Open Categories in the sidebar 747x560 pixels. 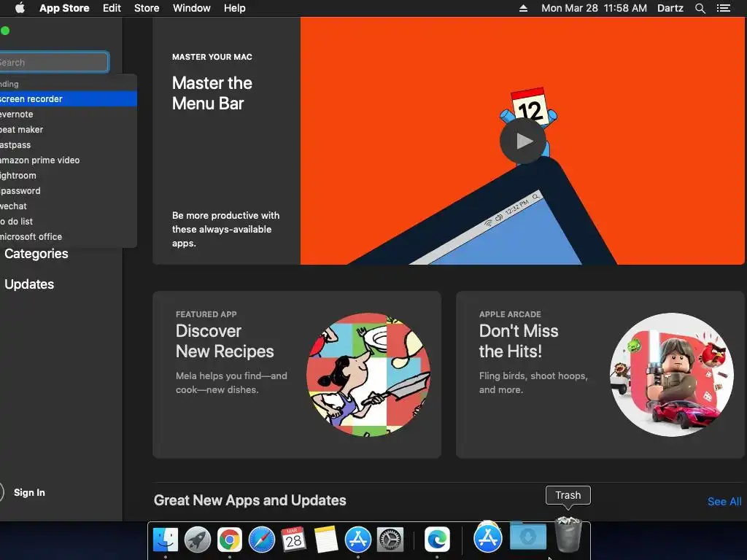(36, 254)
